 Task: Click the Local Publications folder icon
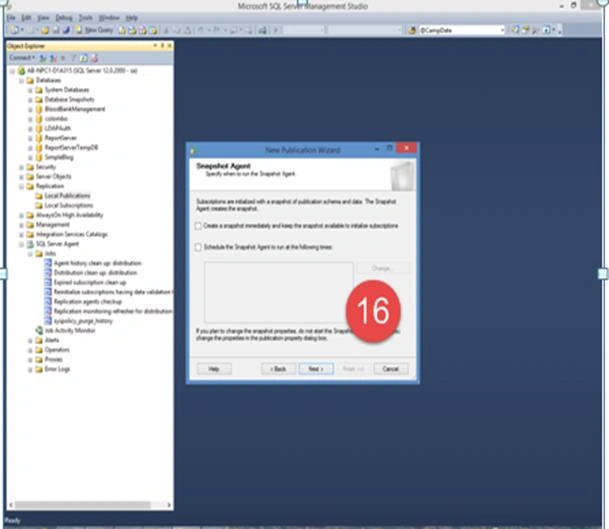click(x=39, y=196)
